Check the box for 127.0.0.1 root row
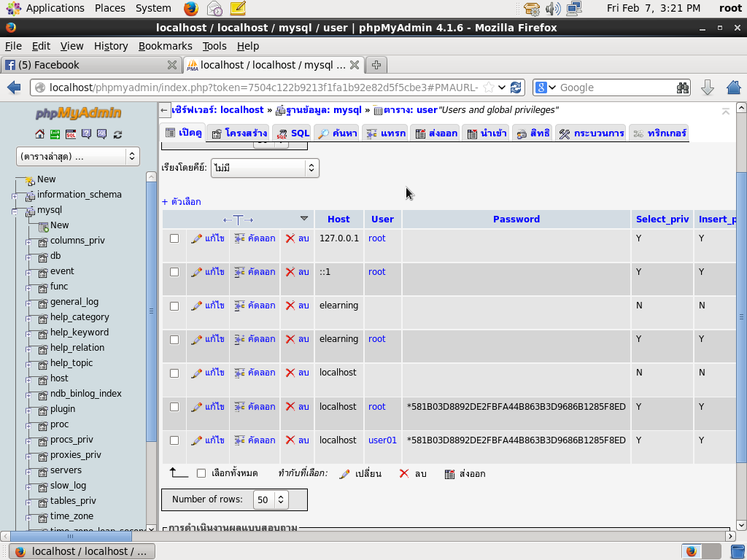747x560 pixels. 174,238
